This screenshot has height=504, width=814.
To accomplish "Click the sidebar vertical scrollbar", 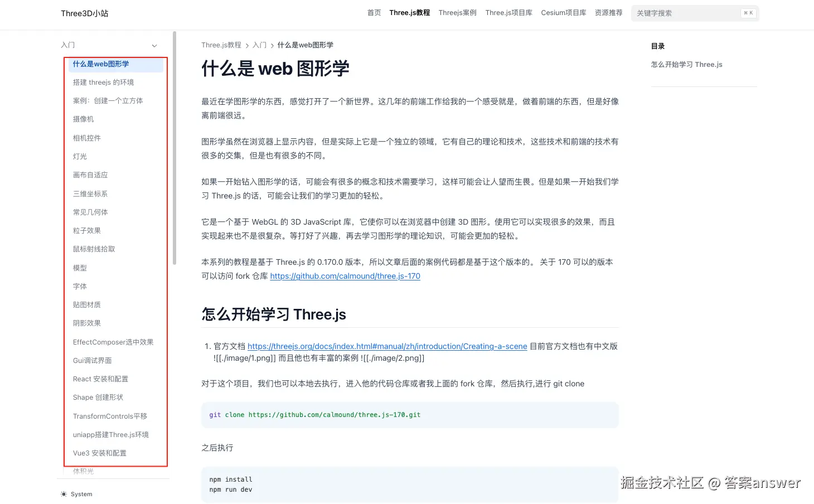I will [x=175, y=148].
